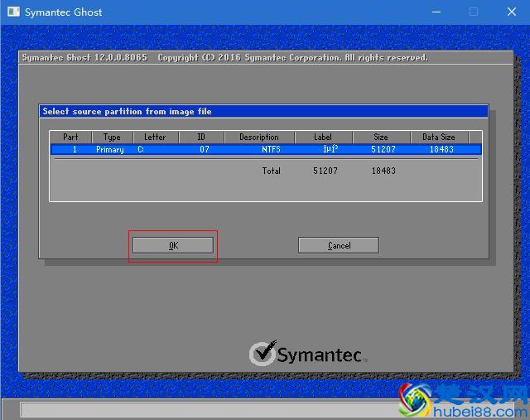Viewport: 530px width, 420px height.
Task: Click the Size column header
Action: [381, 137]
